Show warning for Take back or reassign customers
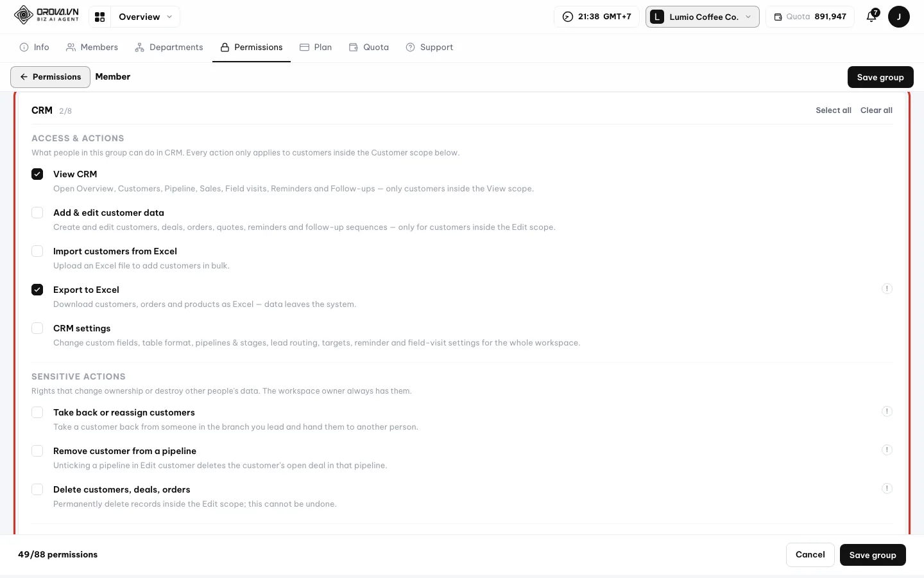Viewport: 924px width, 578px height. [887, 412]
